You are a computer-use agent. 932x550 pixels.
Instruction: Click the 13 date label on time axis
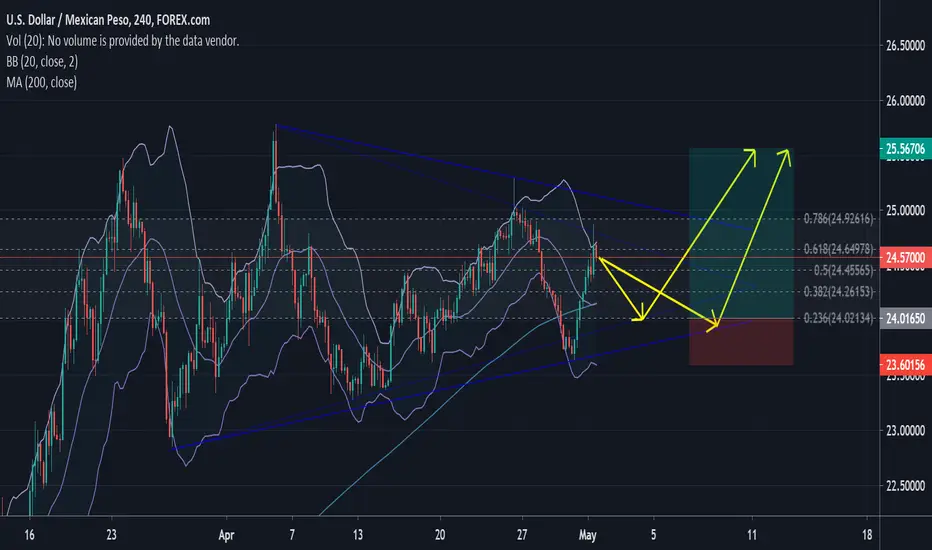click(357, 535)
